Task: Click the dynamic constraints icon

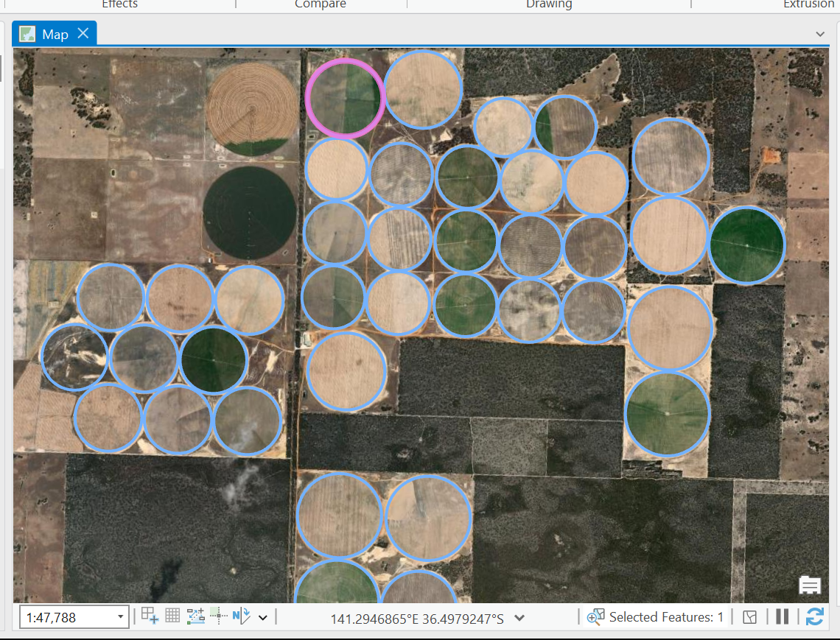Action: coord(195,617)
